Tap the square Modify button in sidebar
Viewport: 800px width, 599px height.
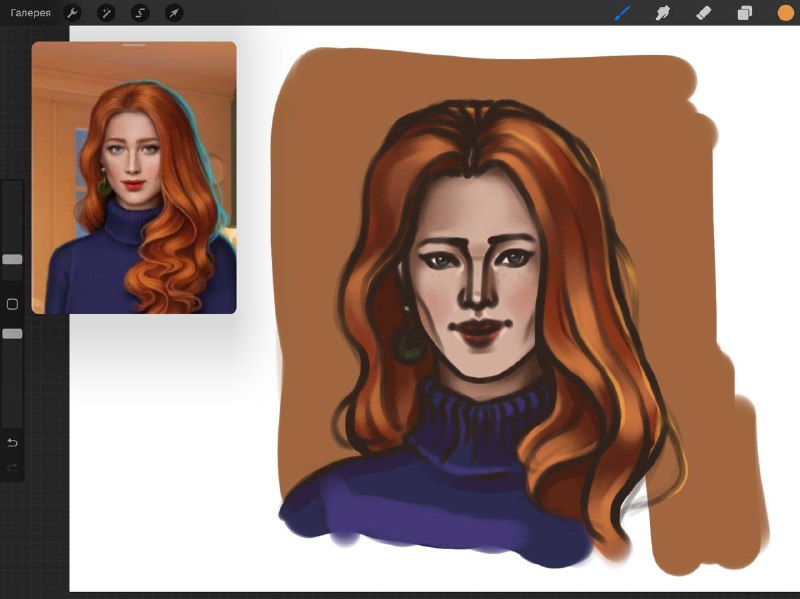click(12, 304)
